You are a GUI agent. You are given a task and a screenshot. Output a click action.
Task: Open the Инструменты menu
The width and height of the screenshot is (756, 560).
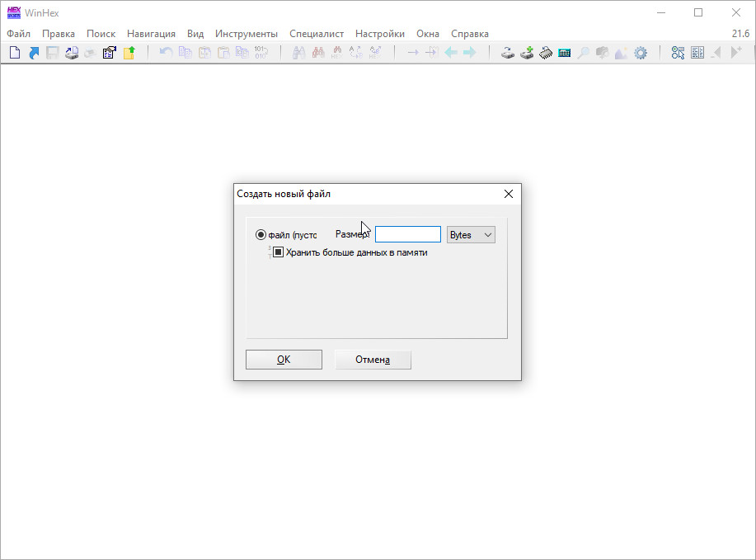(x=247, y=34)
